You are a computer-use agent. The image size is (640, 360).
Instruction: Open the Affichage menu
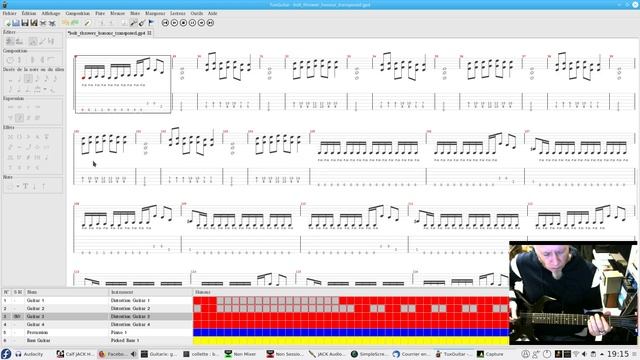51,13
